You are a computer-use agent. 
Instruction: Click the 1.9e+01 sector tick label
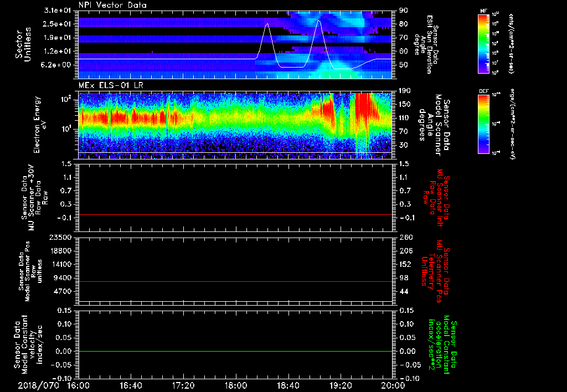(58, 38)
